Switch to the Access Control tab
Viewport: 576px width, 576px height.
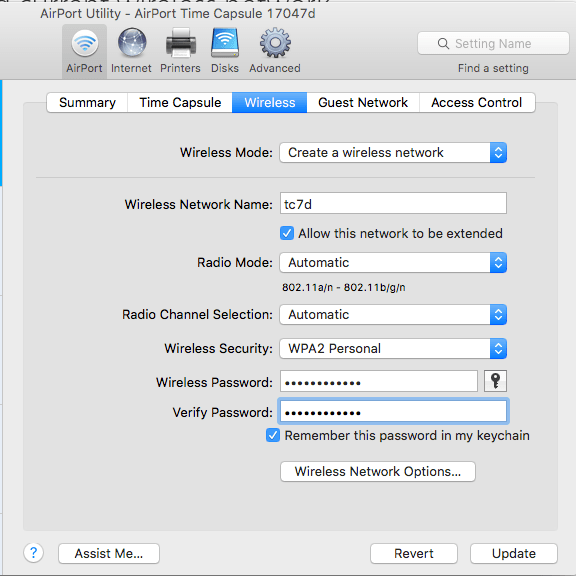477,102
